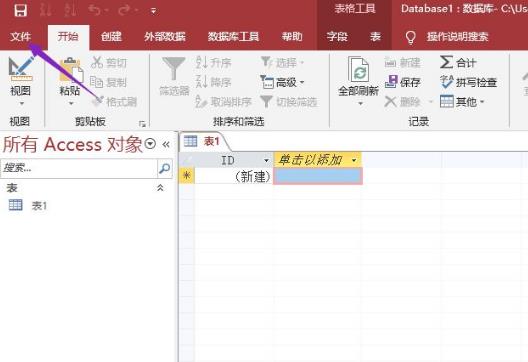This screenshot has width=528, height=362.
Task: Click the 表1 document tab
Action: click(205, 141)
